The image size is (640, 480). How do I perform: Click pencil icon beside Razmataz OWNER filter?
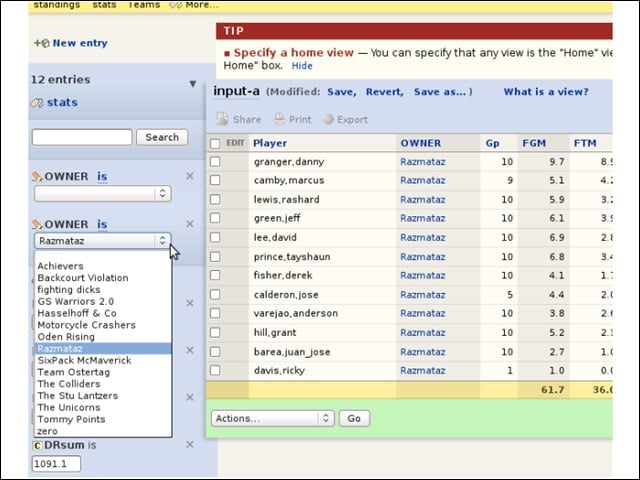(37, 224)
